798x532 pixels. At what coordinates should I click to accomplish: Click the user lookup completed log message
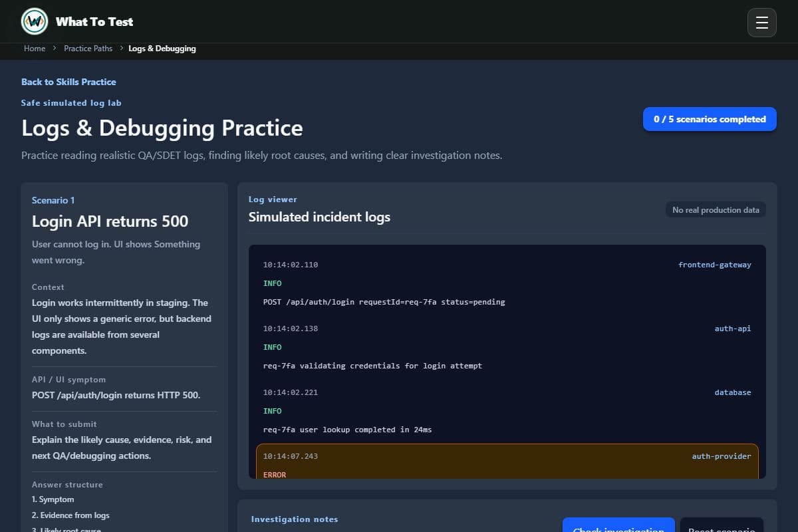click(347, 430)
